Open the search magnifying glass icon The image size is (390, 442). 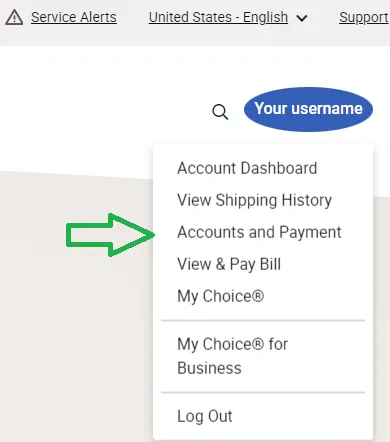click(x=220, y=112)
